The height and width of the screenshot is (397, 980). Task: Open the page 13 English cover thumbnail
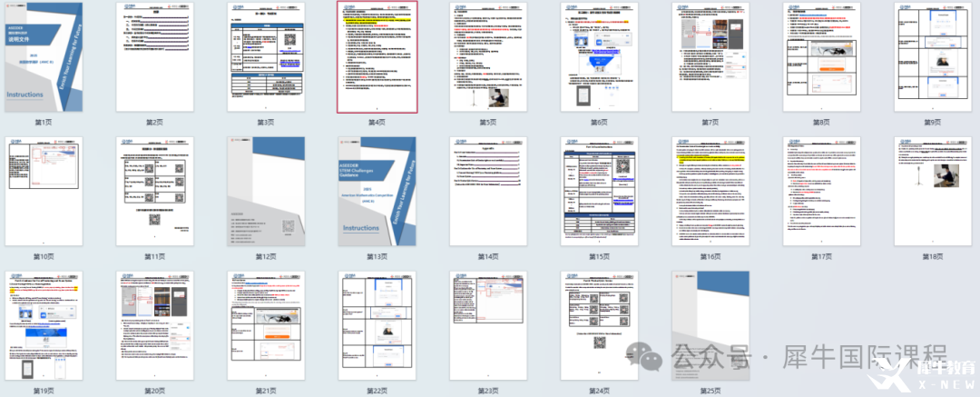[377, 190]
